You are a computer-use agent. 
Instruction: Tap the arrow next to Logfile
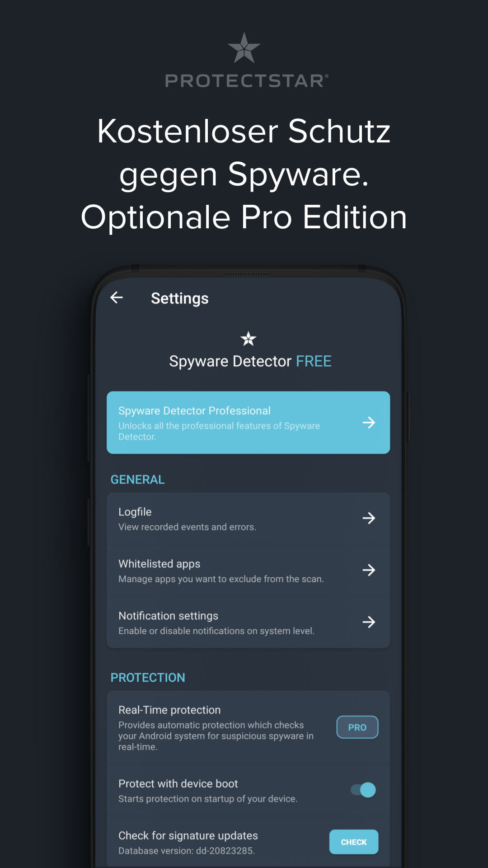point(369,518)
